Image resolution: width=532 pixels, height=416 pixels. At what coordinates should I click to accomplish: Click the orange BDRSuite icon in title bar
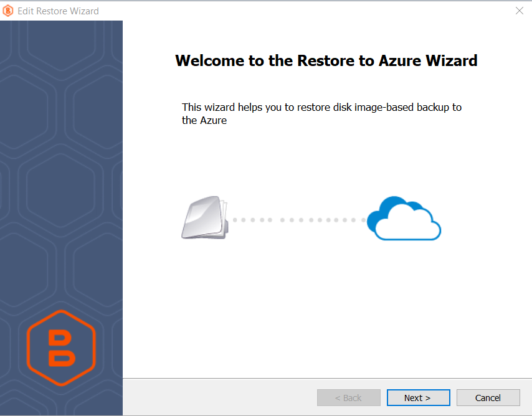[x=7, y=11]
